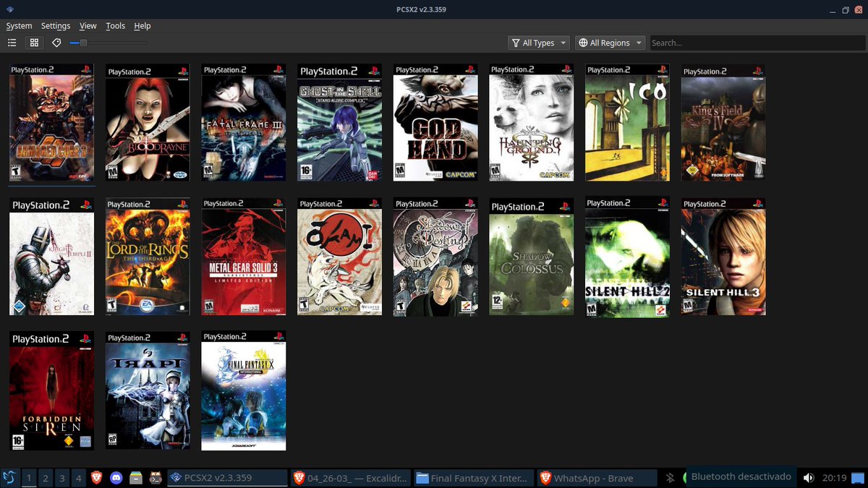The height and width of the screenshot is (488, 868).
Task: Select the Trapt game cover
Action: 148,390
